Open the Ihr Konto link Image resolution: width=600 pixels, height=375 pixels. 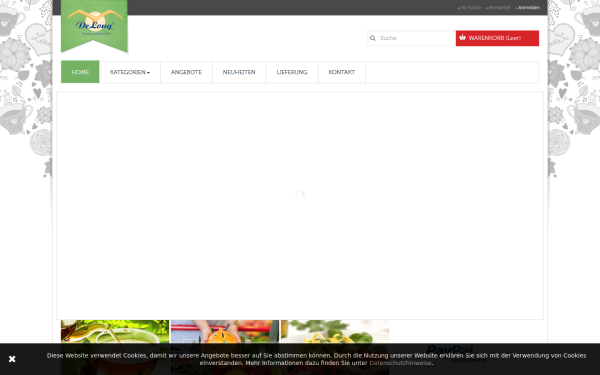[470, 8]
